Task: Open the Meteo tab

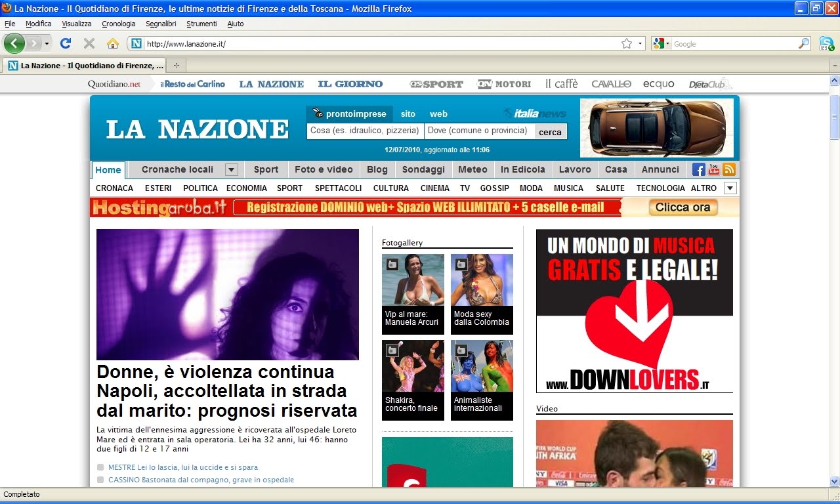Action: pyautogui.click(x=472, y=169)
